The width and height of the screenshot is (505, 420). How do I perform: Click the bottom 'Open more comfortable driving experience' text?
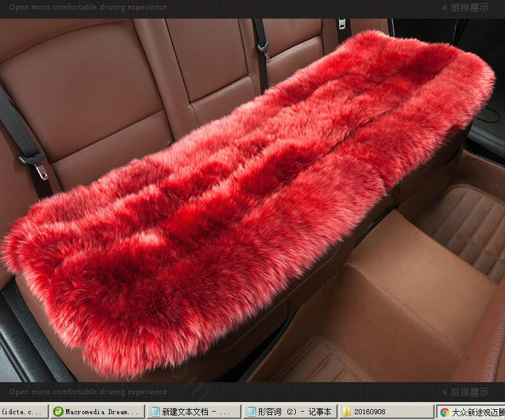[x=89, y=392]
